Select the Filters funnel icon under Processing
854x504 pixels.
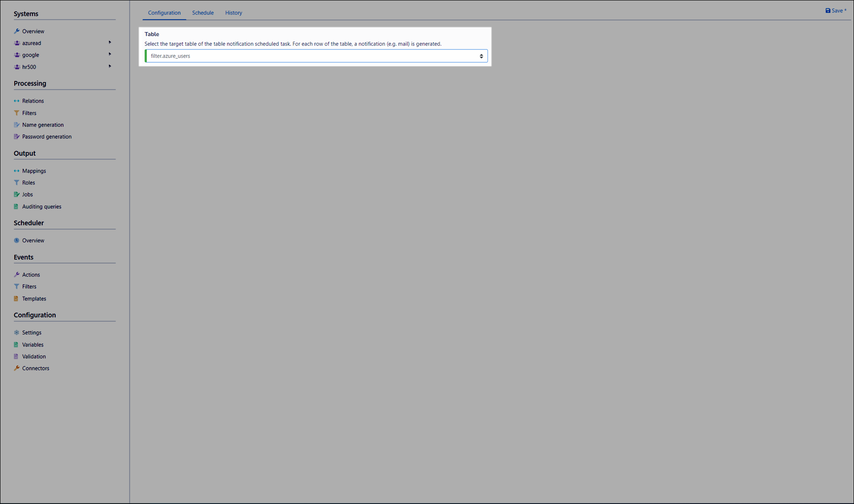click(x=17, y=113)
